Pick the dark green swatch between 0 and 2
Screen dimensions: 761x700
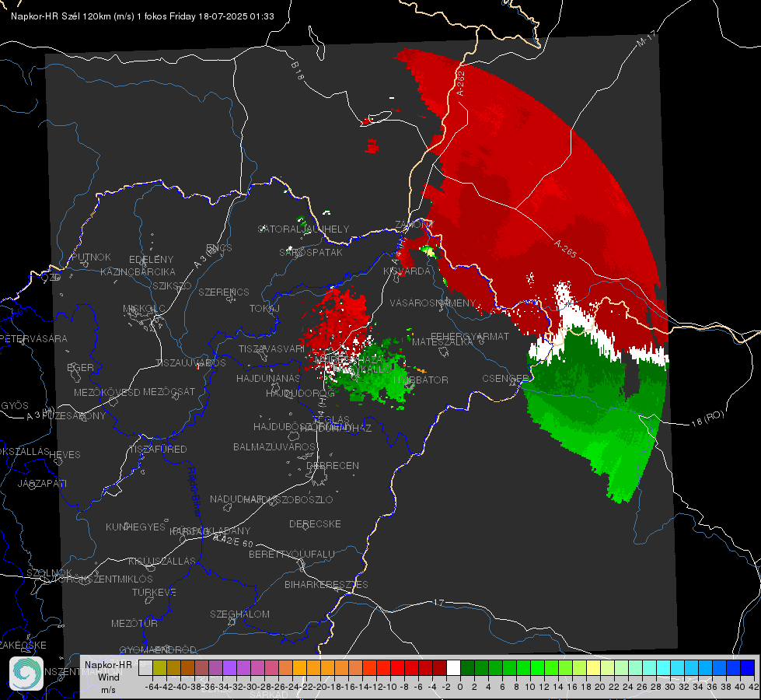(467, 667)
